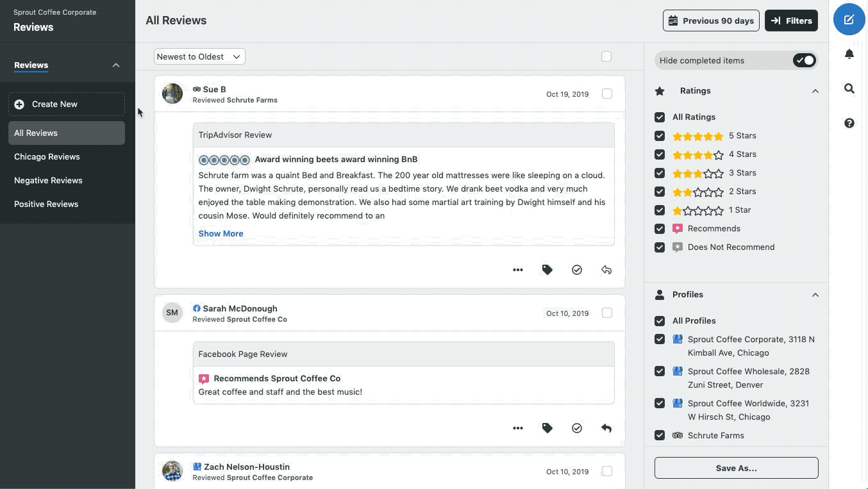This screenshot has height=489, width=868.
Task: Uncheck Sprout Coffee Corporate profile checkbox
Action: pyautogui.click(x=660, y=340)
